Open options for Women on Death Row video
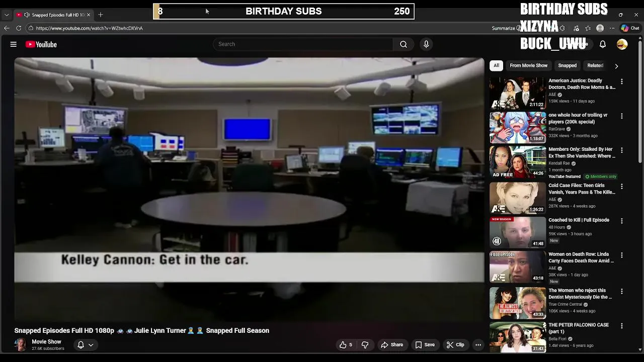This screenshot has height=362, width=644. (x=622, y=255)
